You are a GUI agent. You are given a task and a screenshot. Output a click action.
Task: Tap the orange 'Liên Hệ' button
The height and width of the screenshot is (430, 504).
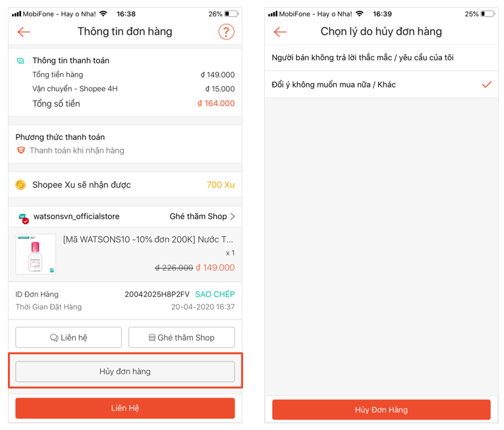point(125,408)
